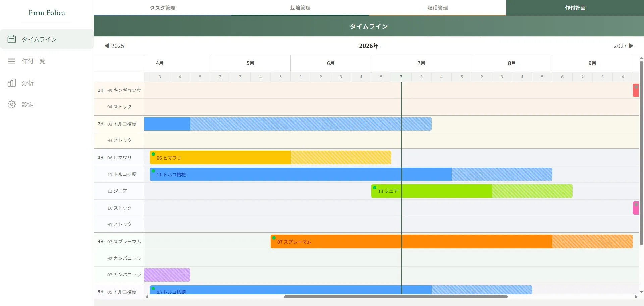Click the 2026年 year heading
Screen dimensions: 644x306
[369, 46]
